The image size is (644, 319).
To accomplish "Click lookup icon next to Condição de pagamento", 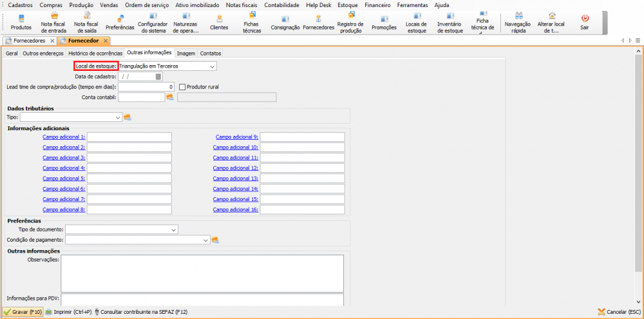I will click(216, 240).
